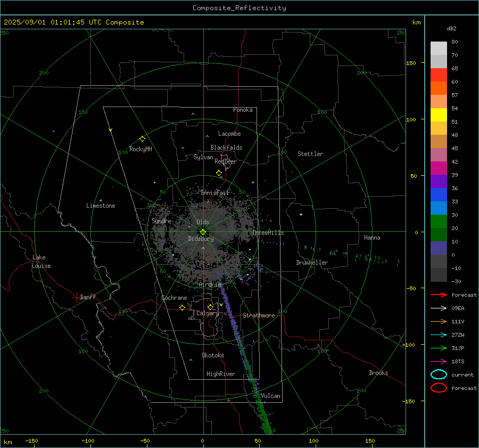Click the Vulcan city label
Screen dimensions: 479x448
pos(270,396)
